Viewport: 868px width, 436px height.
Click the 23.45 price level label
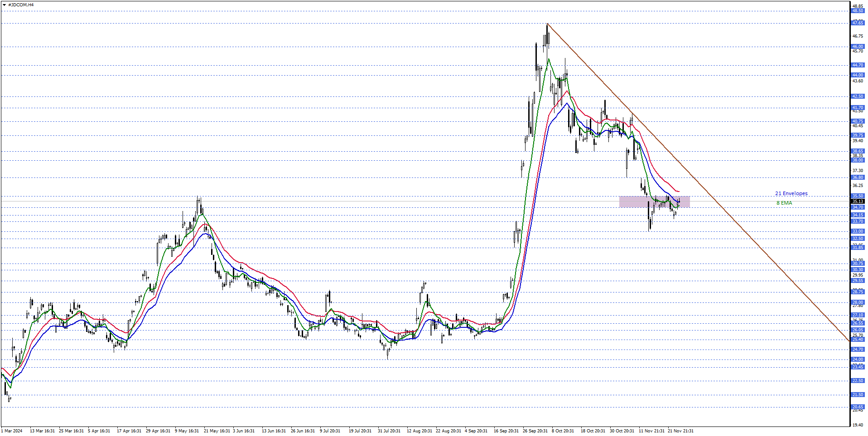point(858,367)
